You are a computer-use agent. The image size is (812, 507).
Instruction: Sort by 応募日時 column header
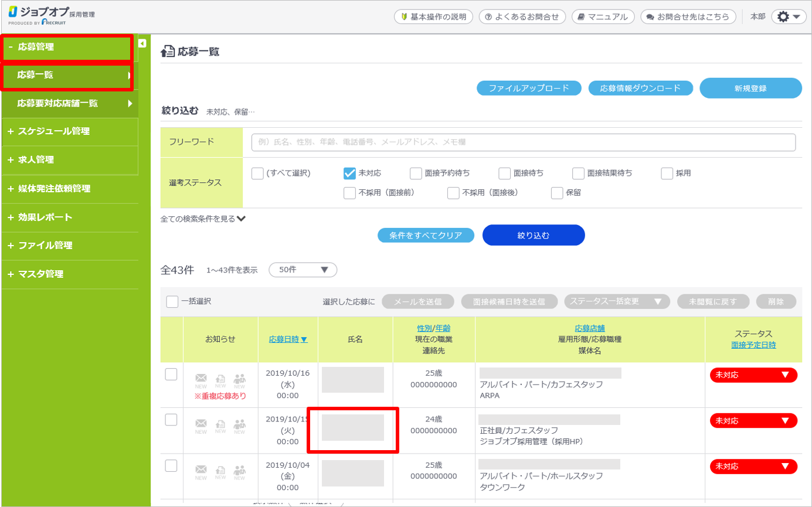pyautogui.click(x=288, y=339)
